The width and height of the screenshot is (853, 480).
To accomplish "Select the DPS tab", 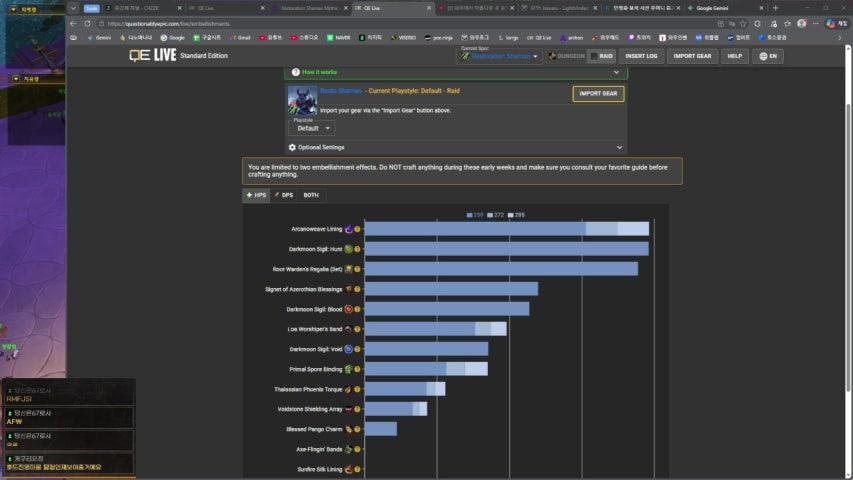I will (283, 195).
